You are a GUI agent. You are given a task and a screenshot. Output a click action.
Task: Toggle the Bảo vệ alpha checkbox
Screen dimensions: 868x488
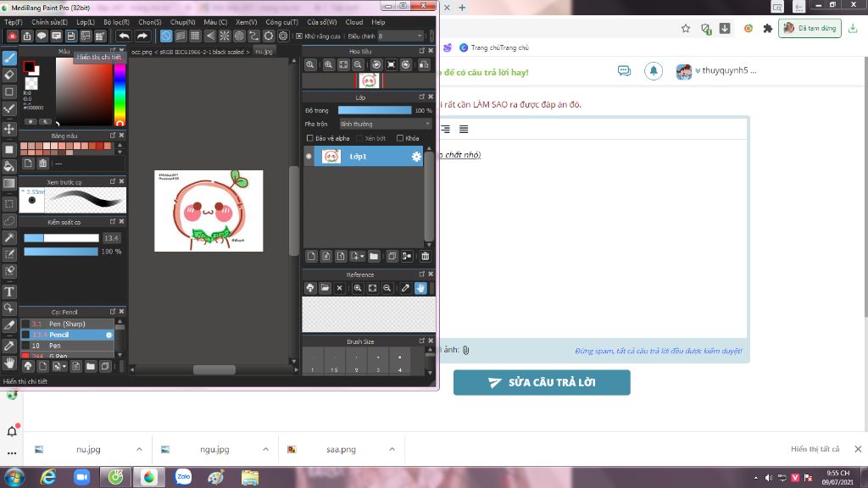click(x=310, y=138)
